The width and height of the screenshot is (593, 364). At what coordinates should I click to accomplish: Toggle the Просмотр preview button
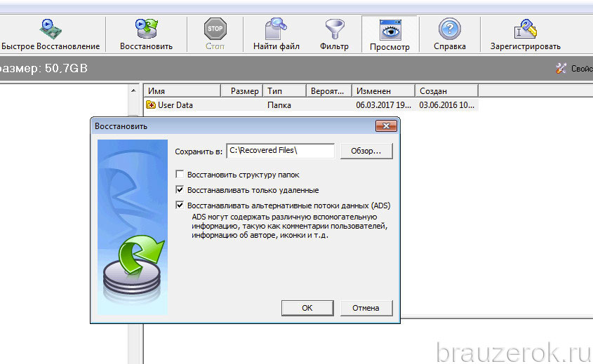[389, 35]
